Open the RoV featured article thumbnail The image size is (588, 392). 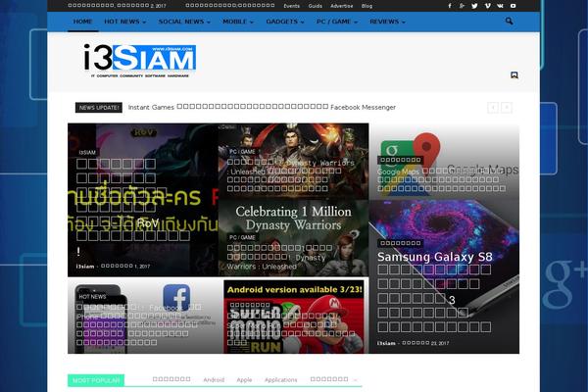pos(143,200)
